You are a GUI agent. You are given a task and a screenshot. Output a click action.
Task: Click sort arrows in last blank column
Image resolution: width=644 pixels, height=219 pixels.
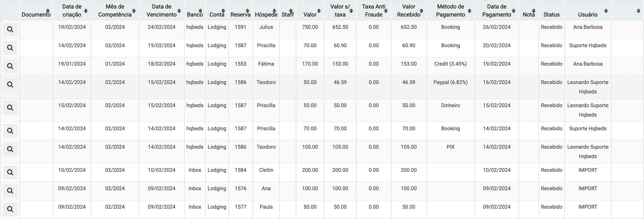638,11
